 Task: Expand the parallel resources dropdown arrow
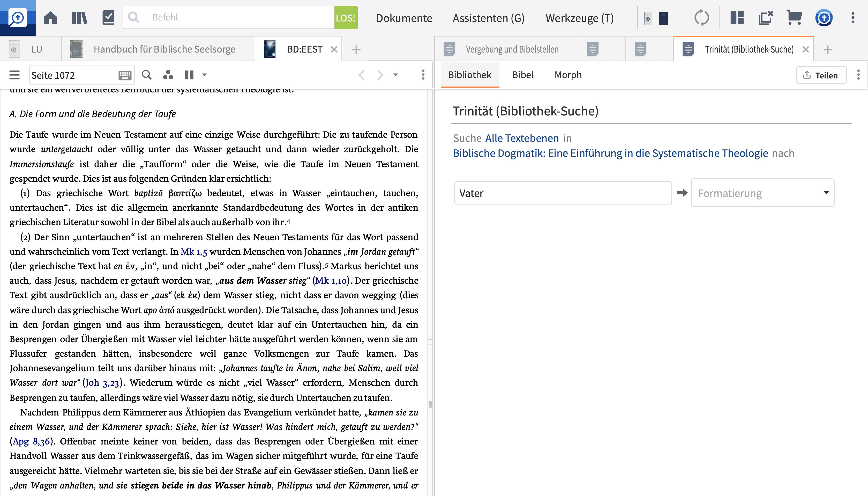click(x=204, y=75)
